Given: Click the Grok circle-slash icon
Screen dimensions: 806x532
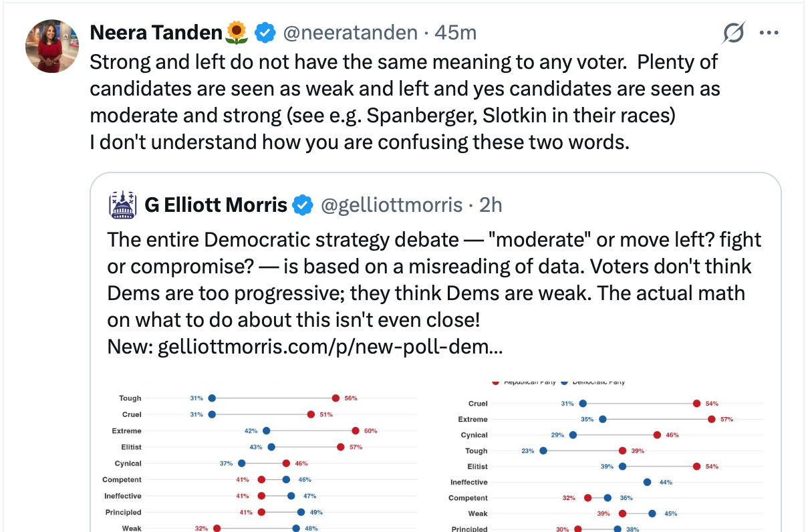Looking at the screenshot, I should pyautogui.click(x=733, y=33).
